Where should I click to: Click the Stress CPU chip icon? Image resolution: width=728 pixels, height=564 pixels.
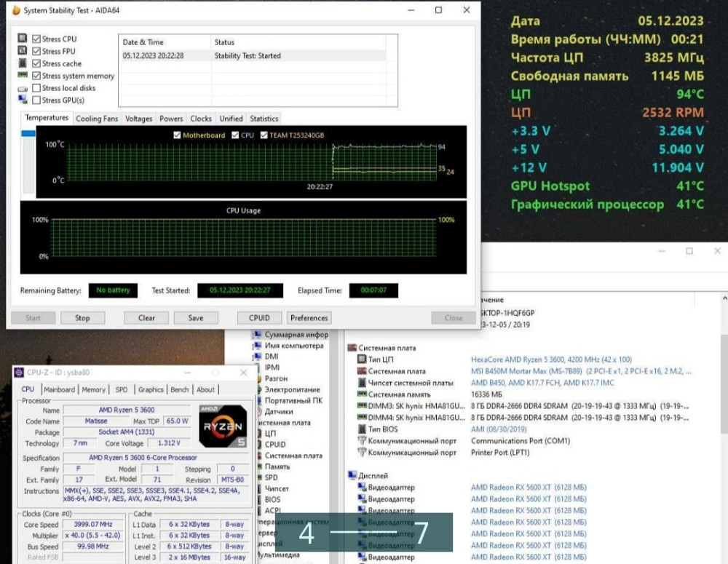pos(23,39)
